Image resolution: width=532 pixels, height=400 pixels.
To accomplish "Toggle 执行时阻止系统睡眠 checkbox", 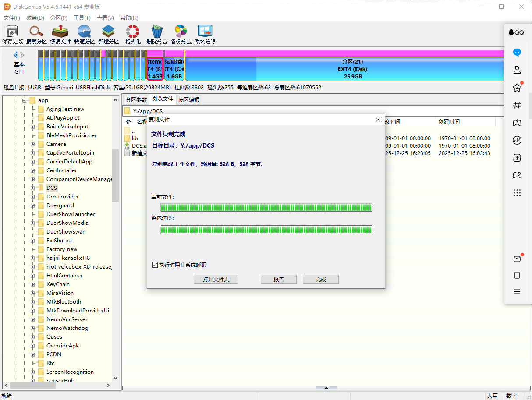I will (155, 265).
